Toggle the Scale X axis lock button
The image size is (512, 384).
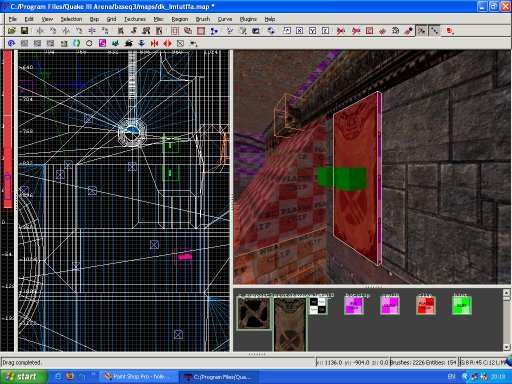pos(300,31)
